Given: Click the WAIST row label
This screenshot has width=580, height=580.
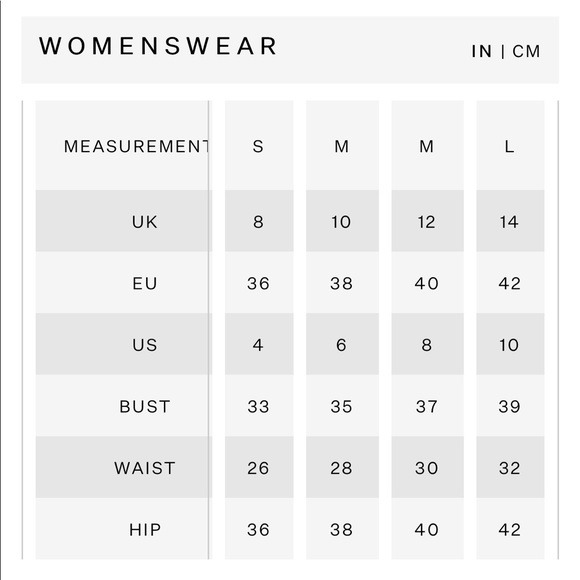Looking at the screenshot, I should 145,468.
